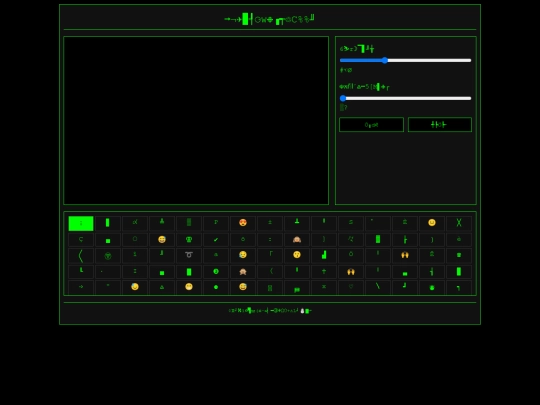Screen dimensions: 540x405
Task: Choose the backslash glyph cell
Action: point(378,287)
